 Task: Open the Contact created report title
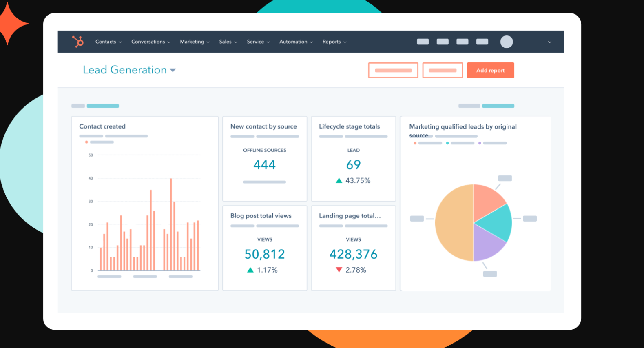pos(102,126)
